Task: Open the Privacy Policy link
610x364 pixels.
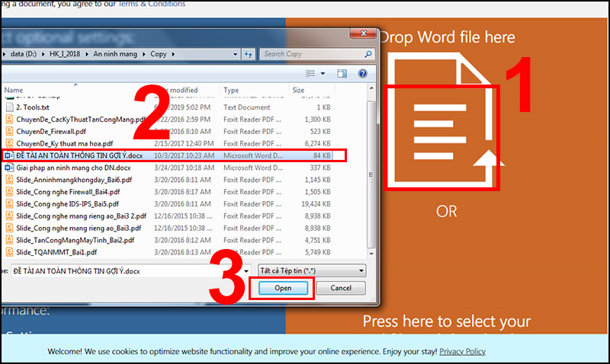Action: (462, 351)
